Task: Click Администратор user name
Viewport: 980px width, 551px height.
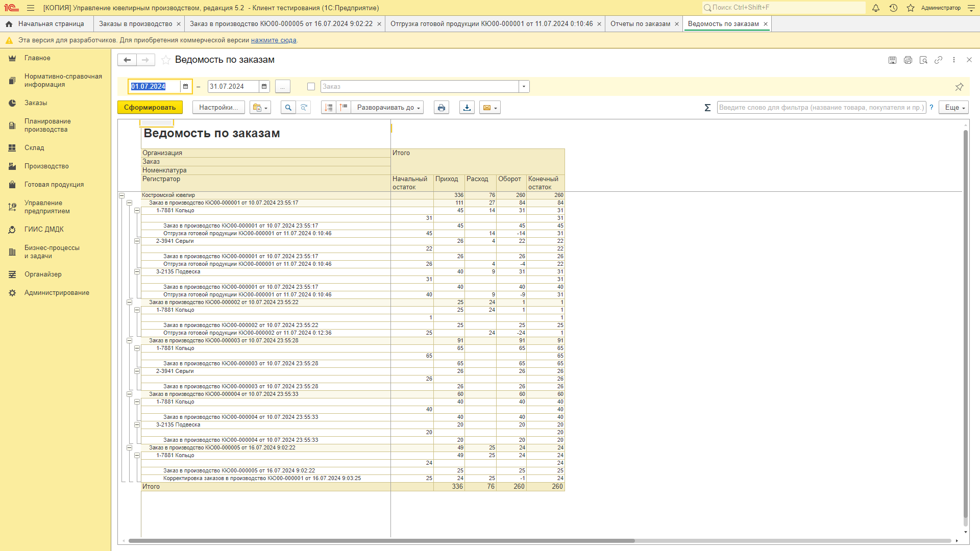Action: 941,8
